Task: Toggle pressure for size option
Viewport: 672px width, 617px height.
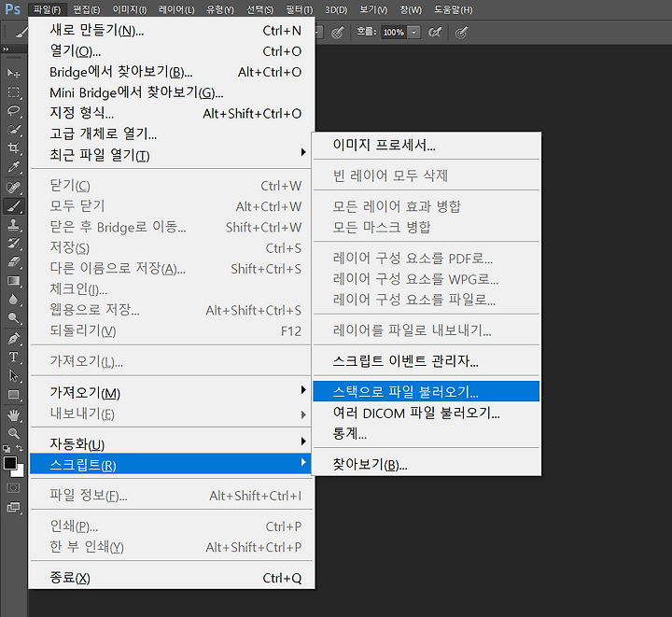Action: click(x=461, y=32)
